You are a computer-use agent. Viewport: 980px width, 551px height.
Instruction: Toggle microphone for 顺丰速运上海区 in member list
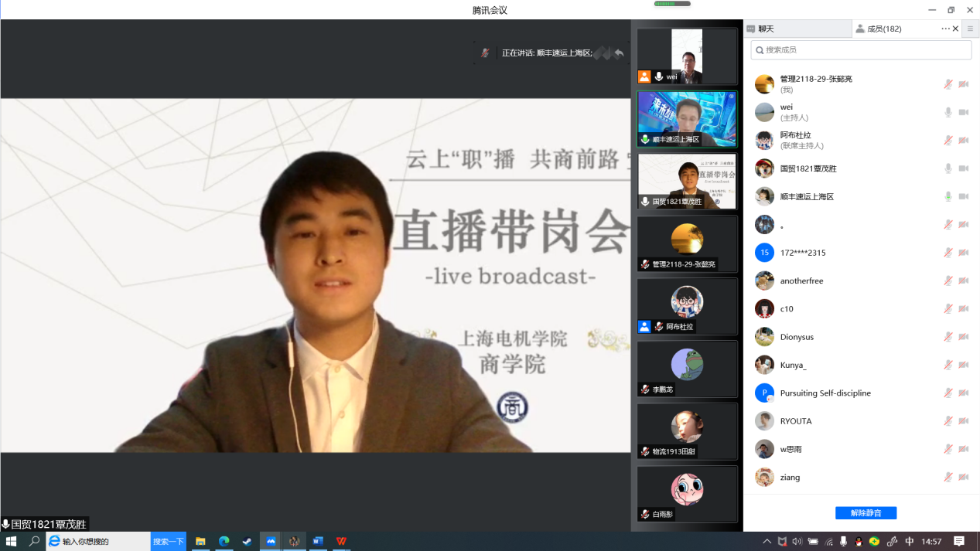coord(948,196)
